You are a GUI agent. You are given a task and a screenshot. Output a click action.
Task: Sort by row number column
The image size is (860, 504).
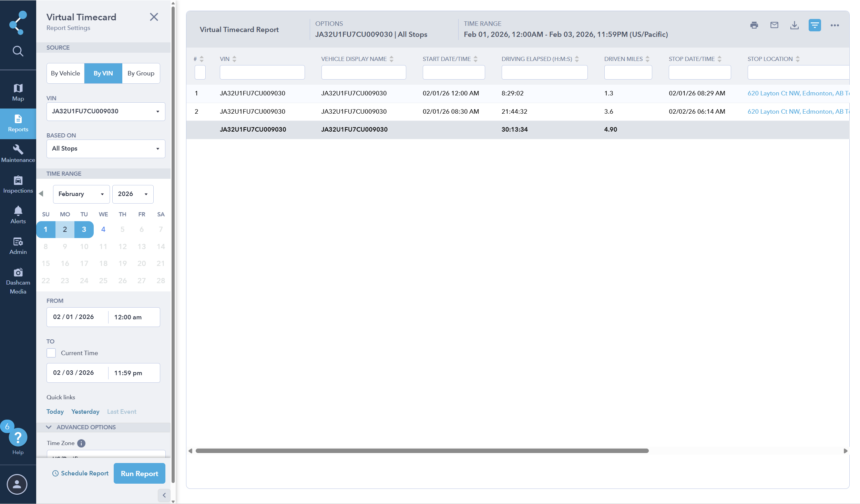(x=202, y=59)
